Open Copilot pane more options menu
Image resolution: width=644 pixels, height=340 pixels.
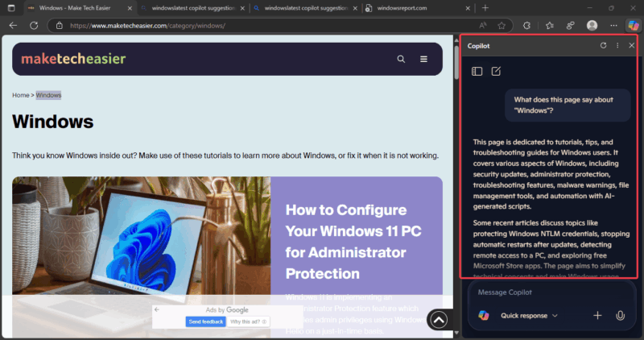point(617,46)
